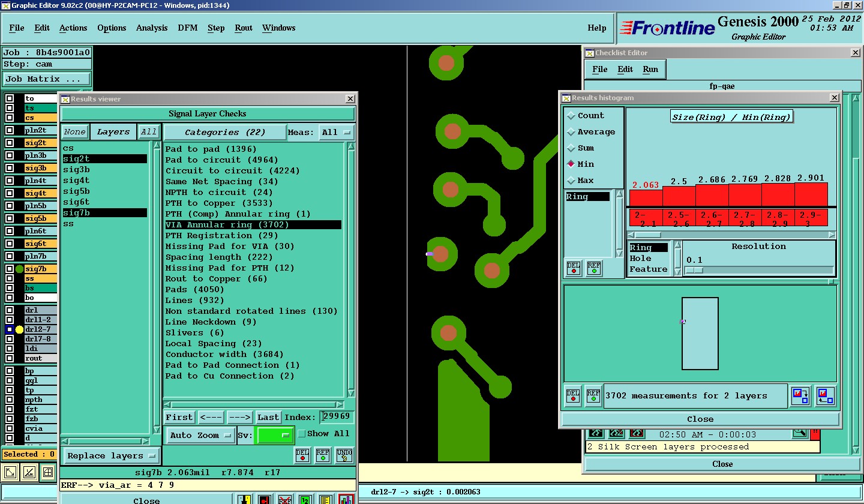Click DEL icon in Results viewer
Screen dimensions: 864x504
click(302, 455)
